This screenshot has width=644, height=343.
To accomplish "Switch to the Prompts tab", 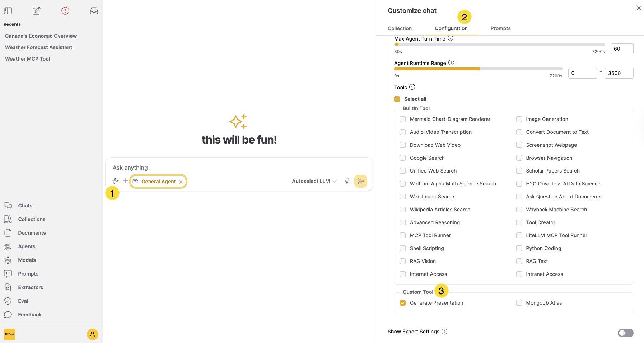I will tap(500, 28).
